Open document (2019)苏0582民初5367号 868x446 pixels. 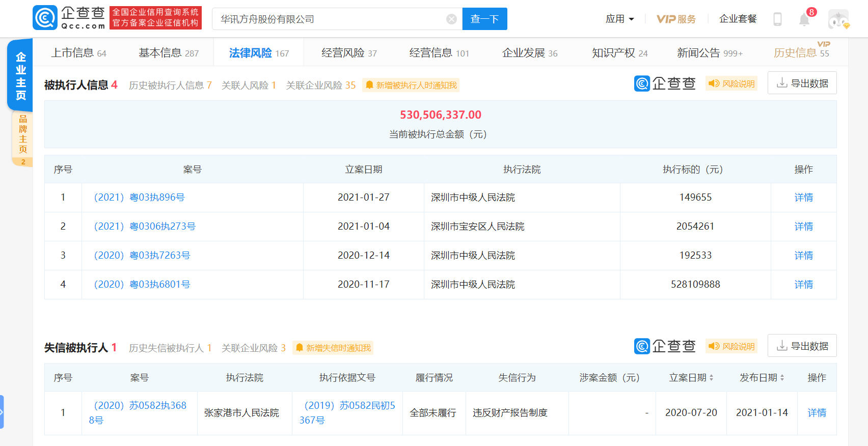pos(347,412)
